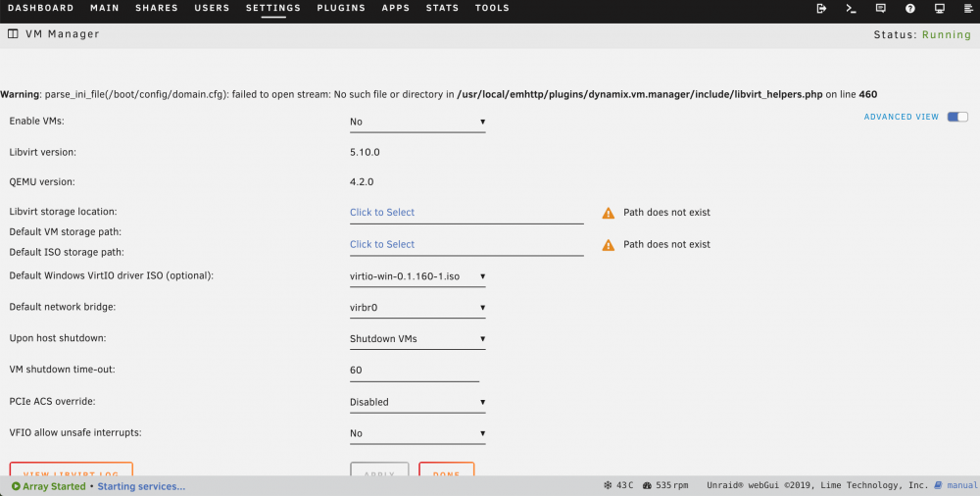Screen dimensions: 980x496
Task: Open the Main menu
Action: 105,8
